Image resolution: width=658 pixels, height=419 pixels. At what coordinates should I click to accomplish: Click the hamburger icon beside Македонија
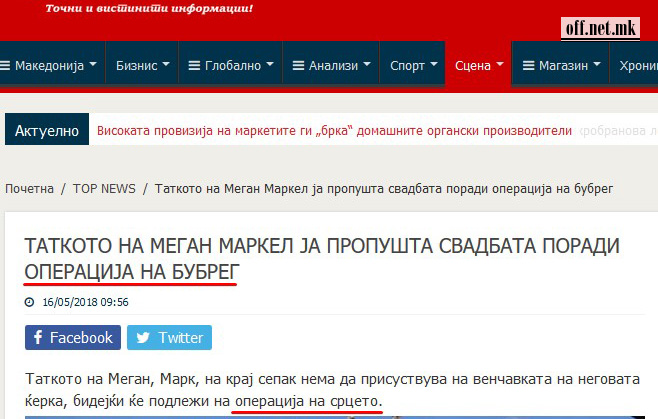[x=5, y=65]
